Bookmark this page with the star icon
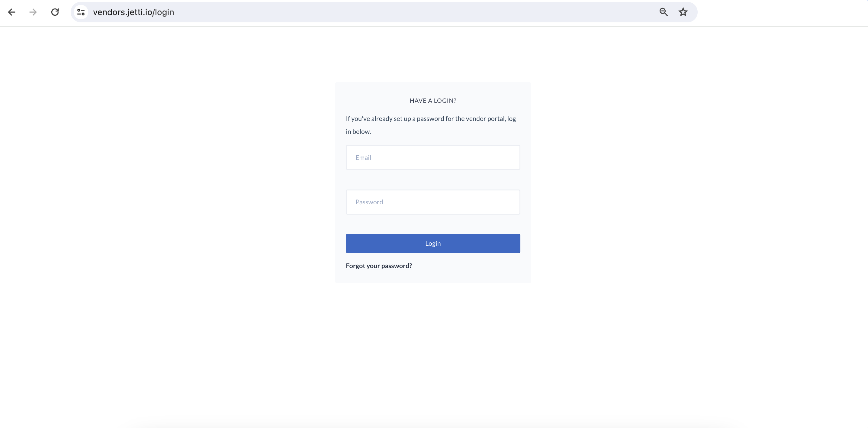868x428 pixels. coord(683,12)
